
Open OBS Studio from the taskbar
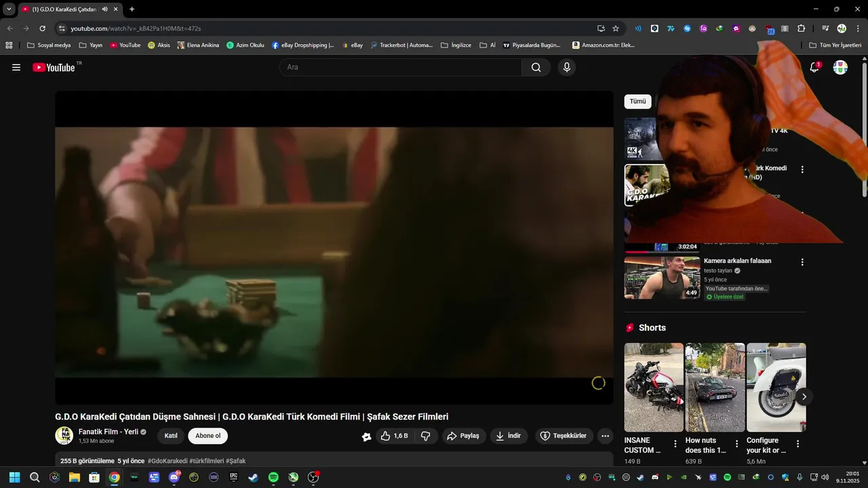313,477
